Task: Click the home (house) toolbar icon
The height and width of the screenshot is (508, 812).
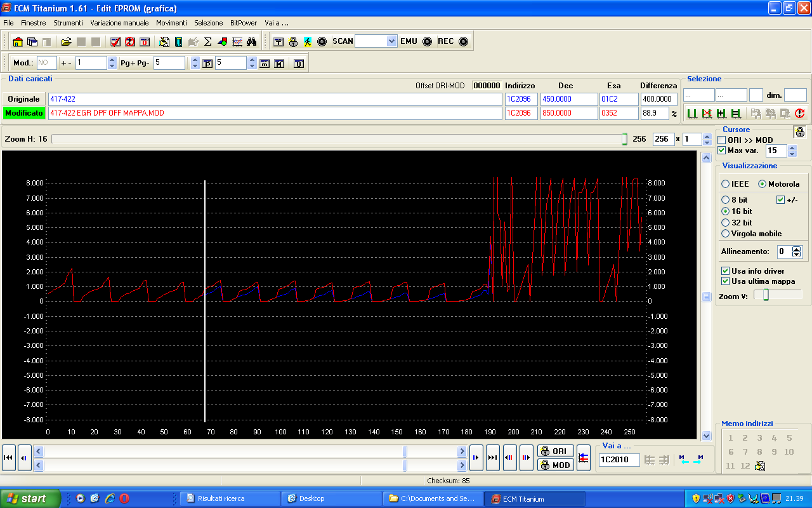Action: [x=17, y=42]
